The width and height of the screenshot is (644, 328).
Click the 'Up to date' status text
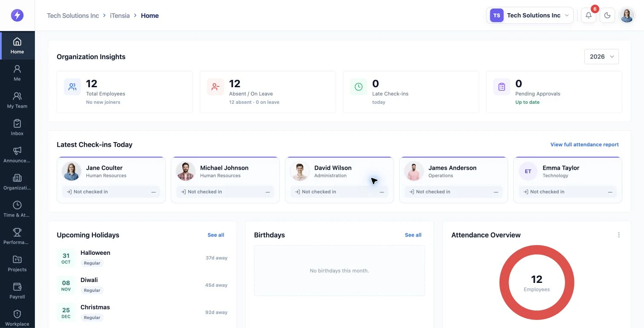pos(527,102)
